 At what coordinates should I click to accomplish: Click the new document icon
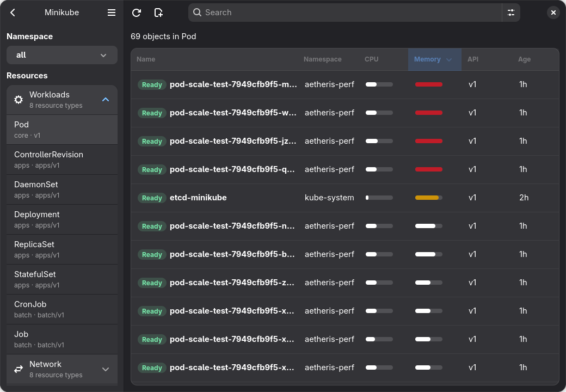pyautogui.click(x=158, y=13)
